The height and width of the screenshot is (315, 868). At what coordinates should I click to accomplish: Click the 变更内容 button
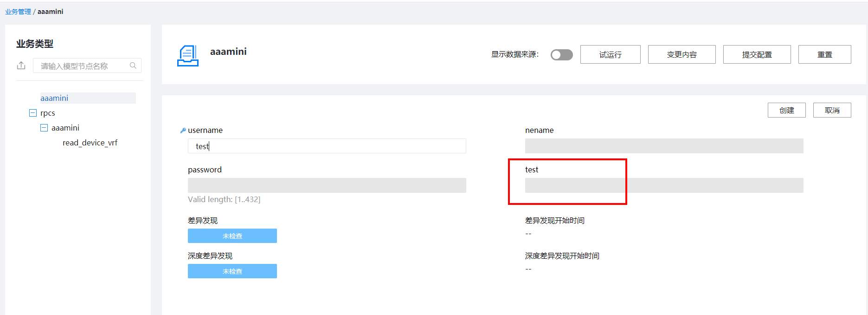point(682,54)
